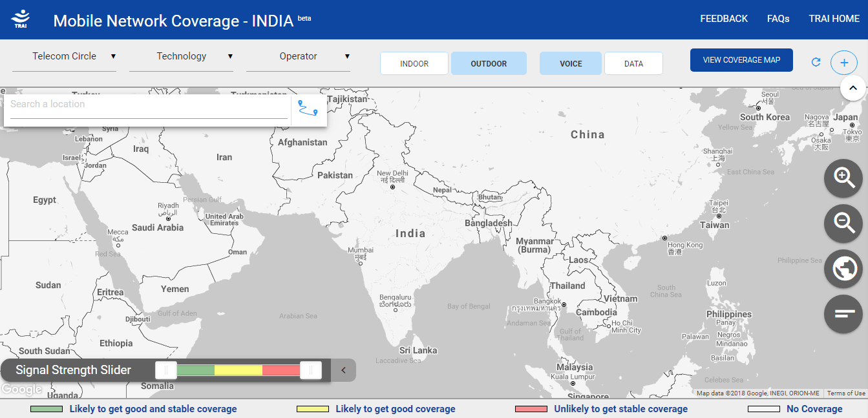868x418 pixels.
Task: Click the globe map view icon
Action: pyautogui.click(x=843, y=269)
